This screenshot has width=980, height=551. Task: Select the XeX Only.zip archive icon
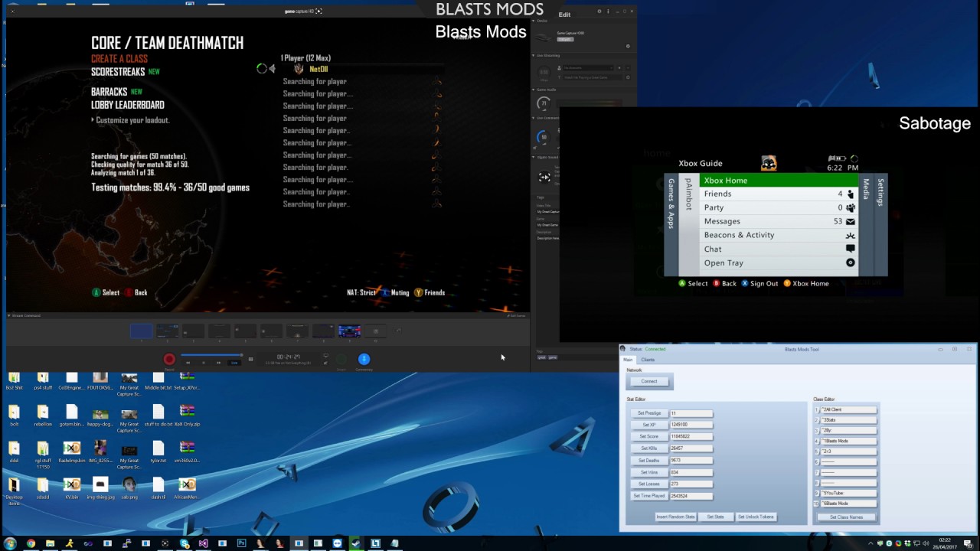187,416
